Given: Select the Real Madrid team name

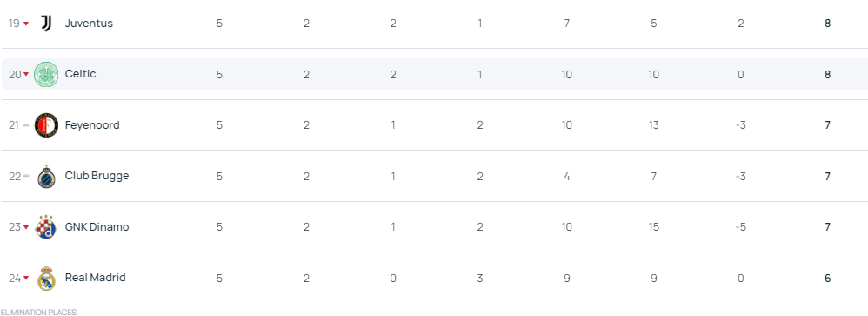Looking at the screenshot, I should coord(95,277).
